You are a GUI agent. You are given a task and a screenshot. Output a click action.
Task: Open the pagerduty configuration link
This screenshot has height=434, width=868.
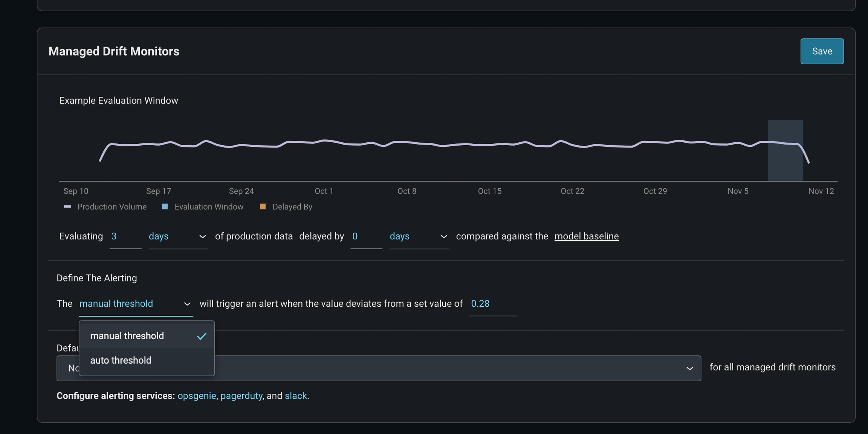tap(241, 396)
